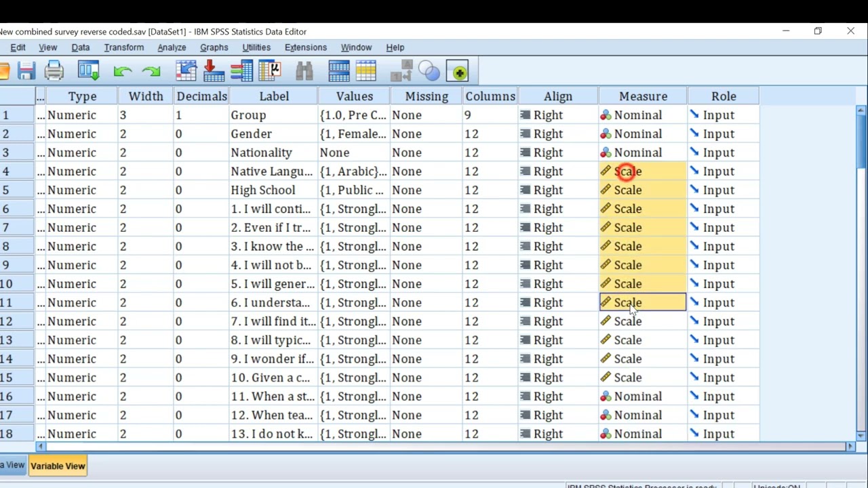Open the Help menu
This screenshot has height=488, width=868.
395,47
